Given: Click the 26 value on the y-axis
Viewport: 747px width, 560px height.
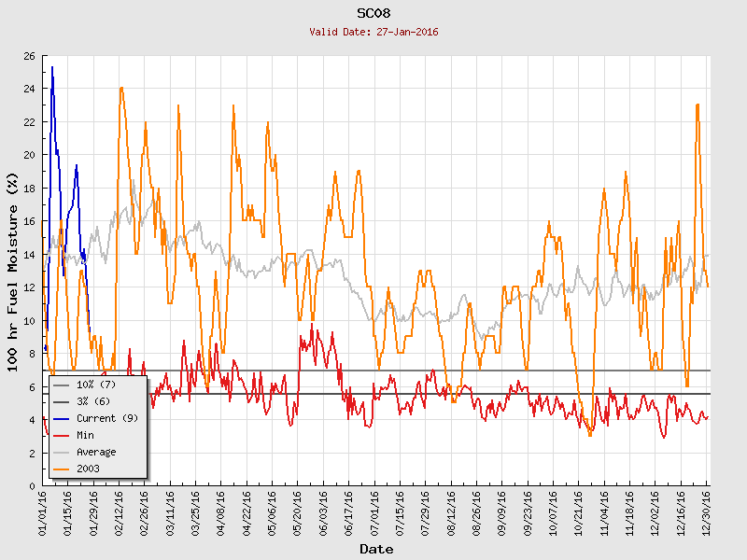Looking at the screenshot, I should click(x=29, y=56).
